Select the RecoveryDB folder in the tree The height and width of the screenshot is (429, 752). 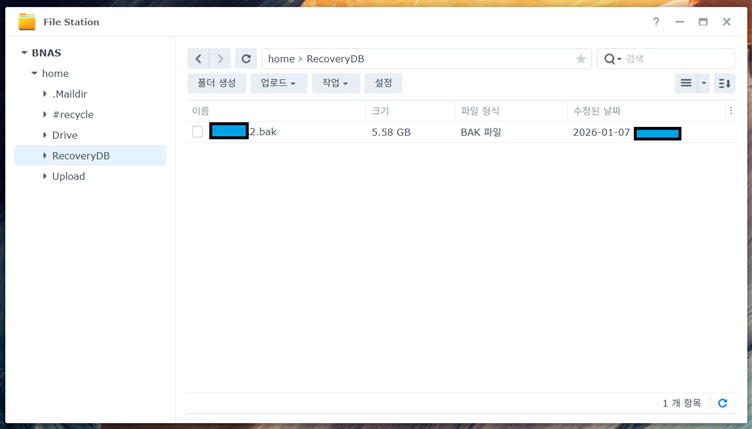pos(81,156)
